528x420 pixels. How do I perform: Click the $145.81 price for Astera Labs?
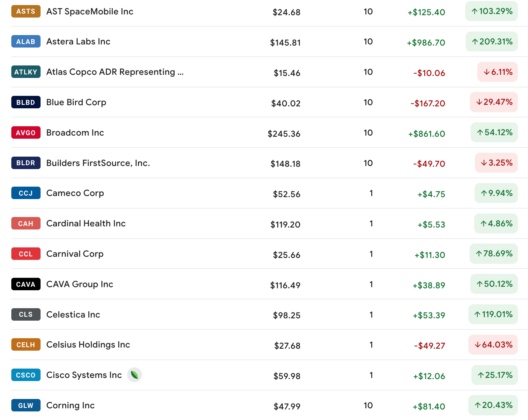point(285,42)
